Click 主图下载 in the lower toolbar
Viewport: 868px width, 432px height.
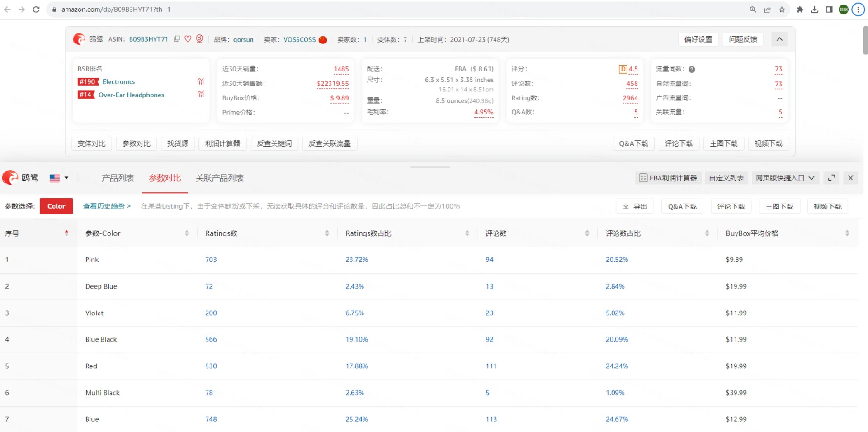click(x=779, y=206)
